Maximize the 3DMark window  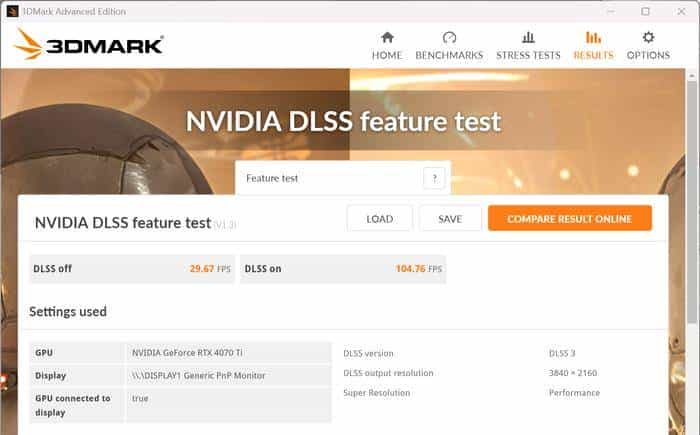[645, 11]
